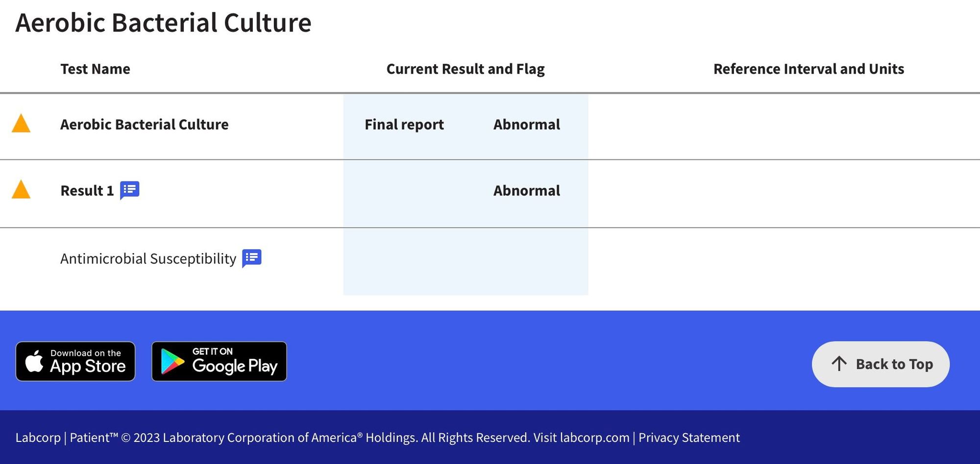This screenshot has height=464, width=980.
Task: Open the Result 1 comment icon
Action: click(130, 190)
